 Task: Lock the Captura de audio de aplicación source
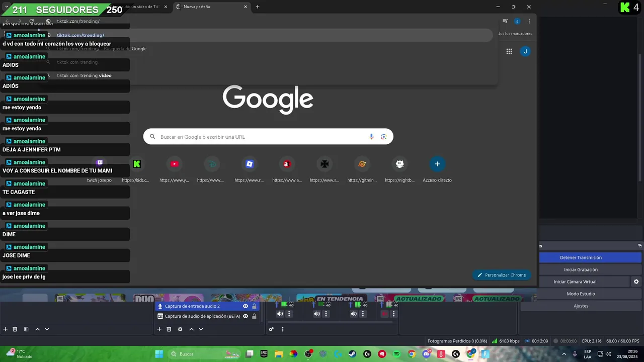pos(254,316)
